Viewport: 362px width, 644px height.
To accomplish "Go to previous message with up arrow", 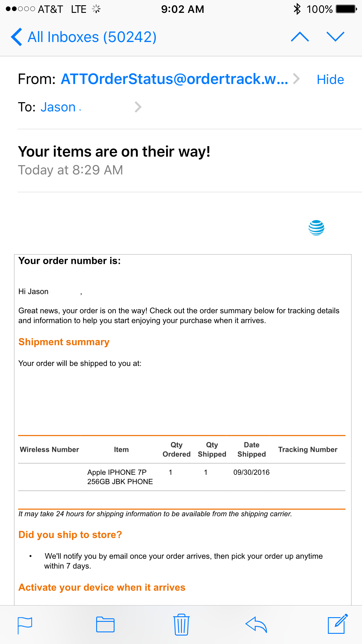I will pyautogui.click(x=300, y=37).
